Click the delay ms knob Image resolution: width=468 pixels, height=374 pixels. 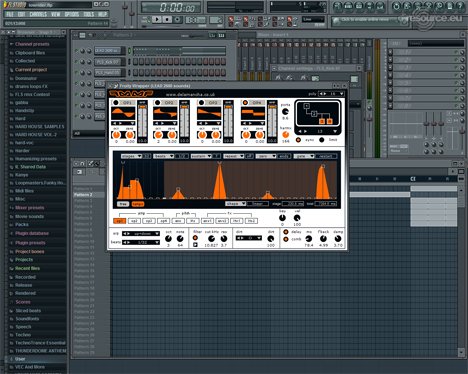309,239
